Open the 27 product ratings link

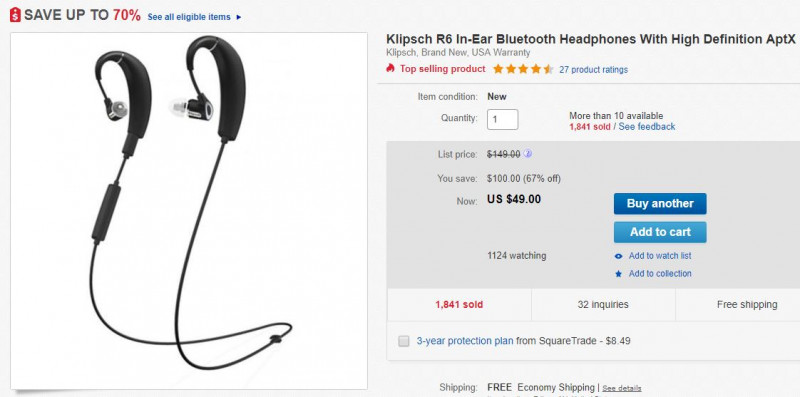click(x=593, y=69)
